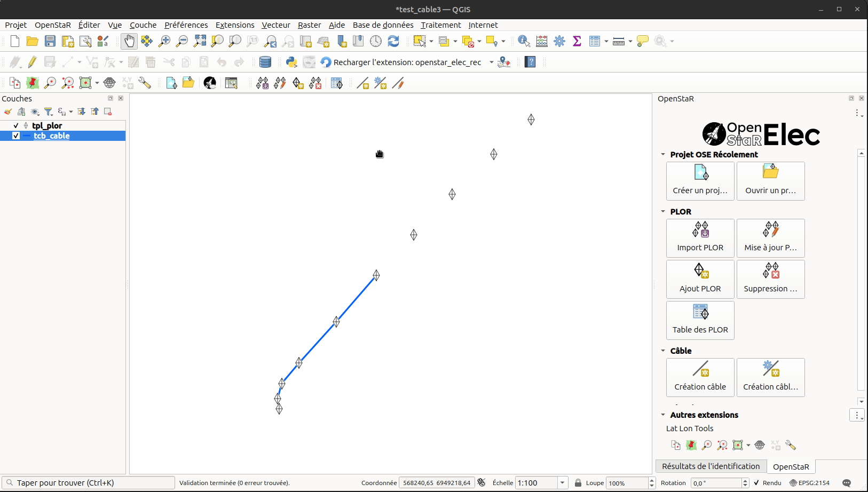This screenshot has height=492, width=868.
Task: Click the Python console icon
Action: click(291, 62)
